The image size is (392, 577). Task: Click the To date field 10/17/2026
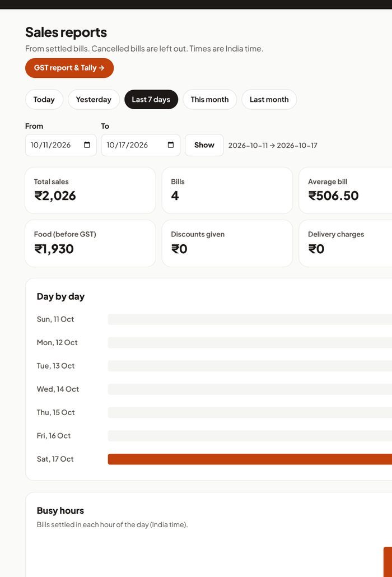click(x=141, y=145)
